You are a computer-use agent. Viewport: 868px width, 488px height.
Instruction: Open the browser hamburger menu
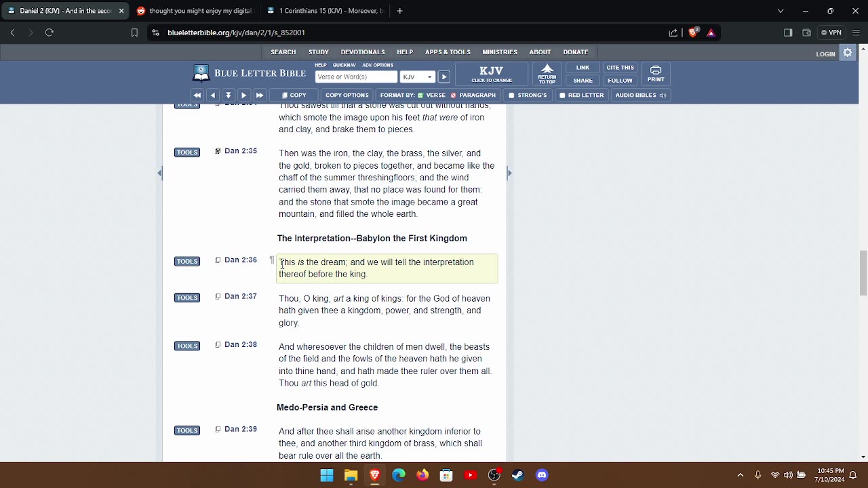pos(856,33)
